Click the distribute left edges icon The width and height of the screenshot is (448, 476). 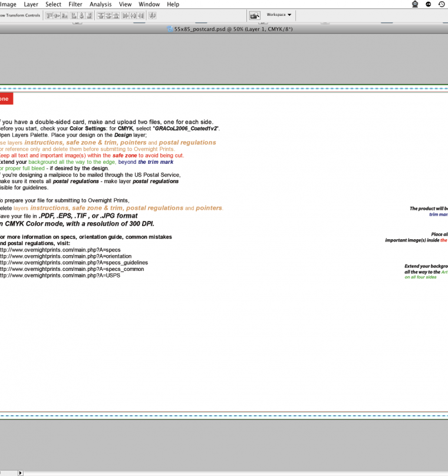[126, 15]
